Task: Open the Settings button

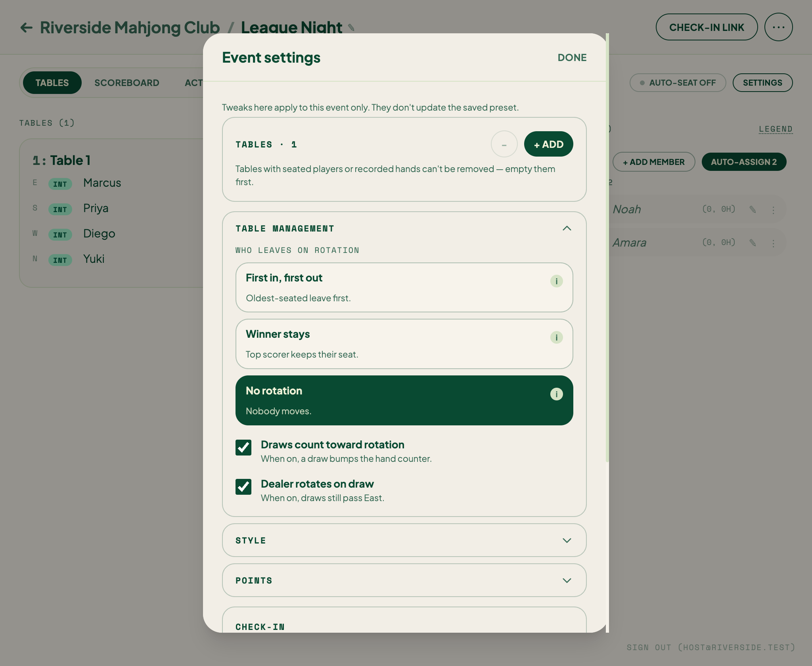Action: [762, 83]
